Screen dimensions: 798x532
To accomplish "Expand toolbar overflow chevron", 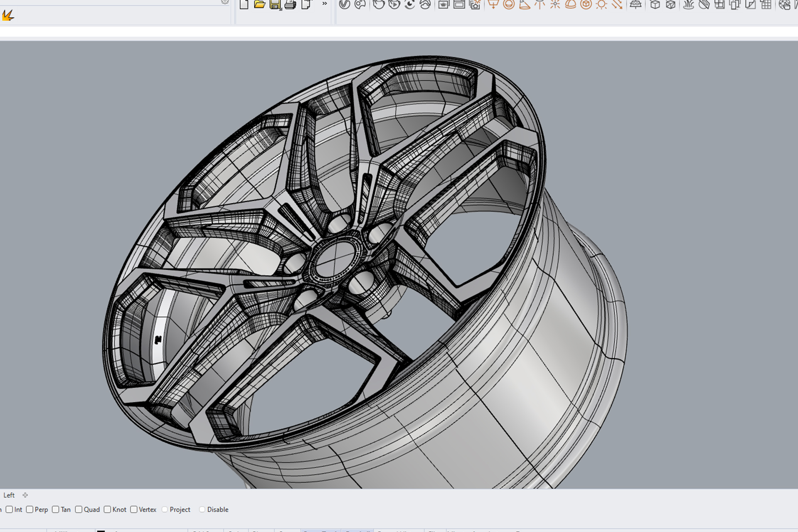I will pos(325,3).
